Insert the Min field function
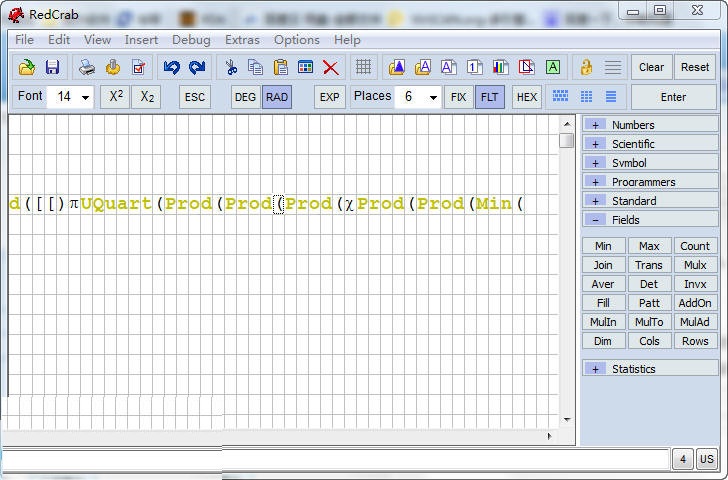Viewport: 728px width, 480px height. point(603,246)
